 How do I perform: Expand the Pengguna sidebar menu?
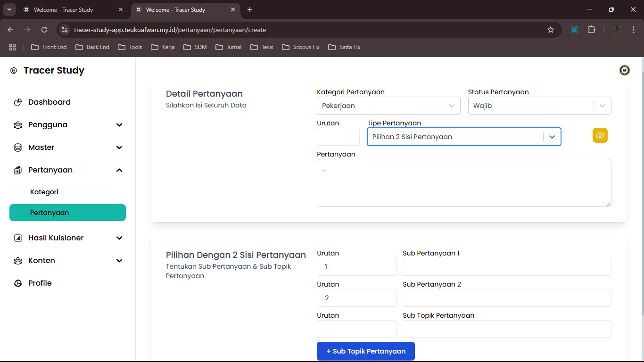(119, 125)
